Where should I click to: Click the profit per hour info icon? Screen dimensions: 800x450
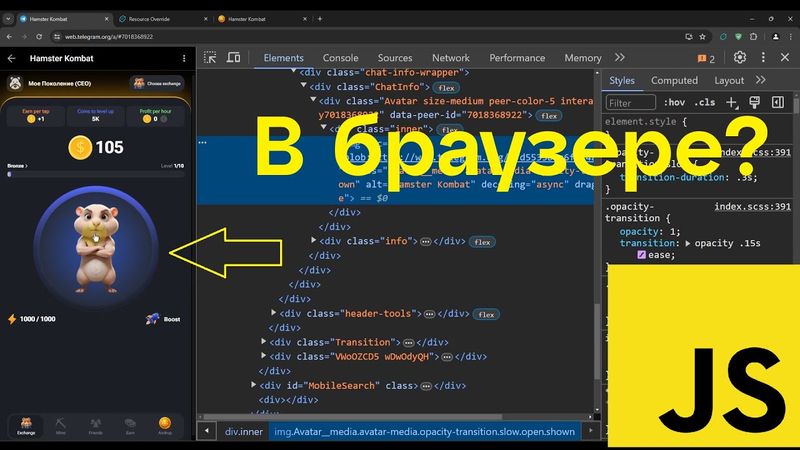pos(164,119)
